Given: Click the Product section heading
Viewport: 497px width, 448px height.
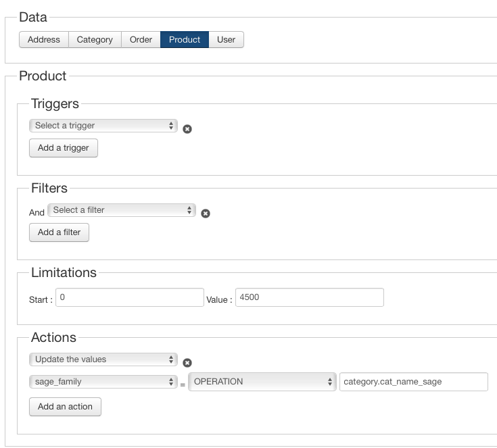Looking at the screenshot, I should (x=43, y=76).
